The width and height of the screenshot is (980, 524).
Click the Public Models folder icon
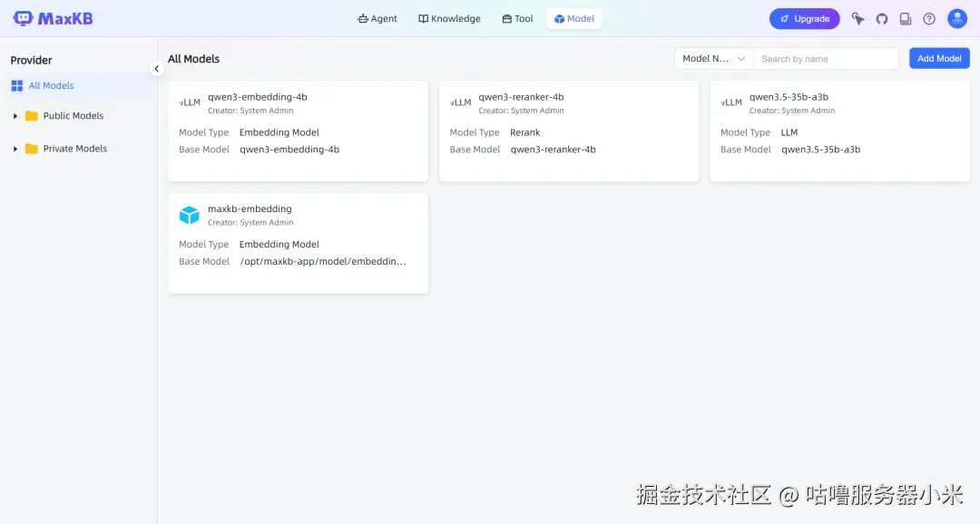(x=31, y=116)
